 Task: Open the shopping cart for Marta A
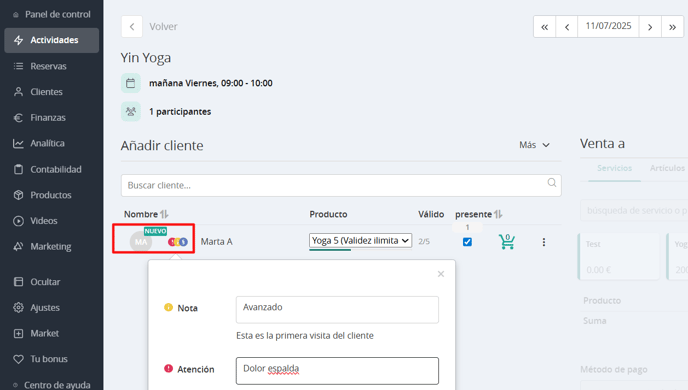point(507,242)
